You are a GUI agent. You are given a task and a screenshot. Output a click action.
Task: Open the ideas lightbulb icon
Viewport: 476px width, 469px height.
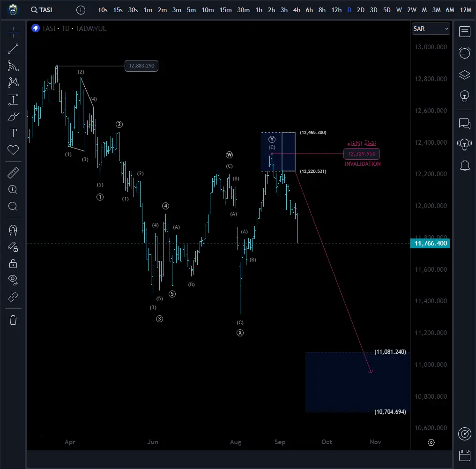(x=464, y=97)
